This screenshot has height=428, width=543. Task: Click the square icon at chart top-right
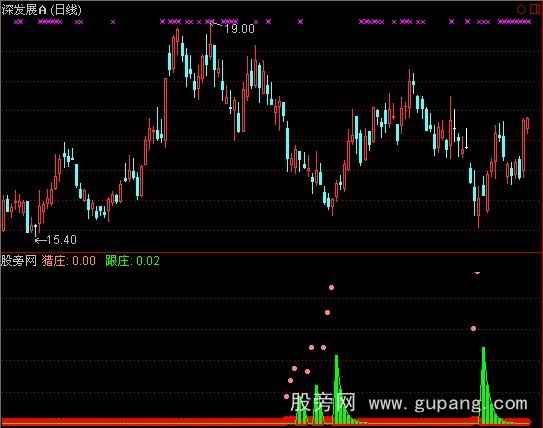(x=534, y=10)
